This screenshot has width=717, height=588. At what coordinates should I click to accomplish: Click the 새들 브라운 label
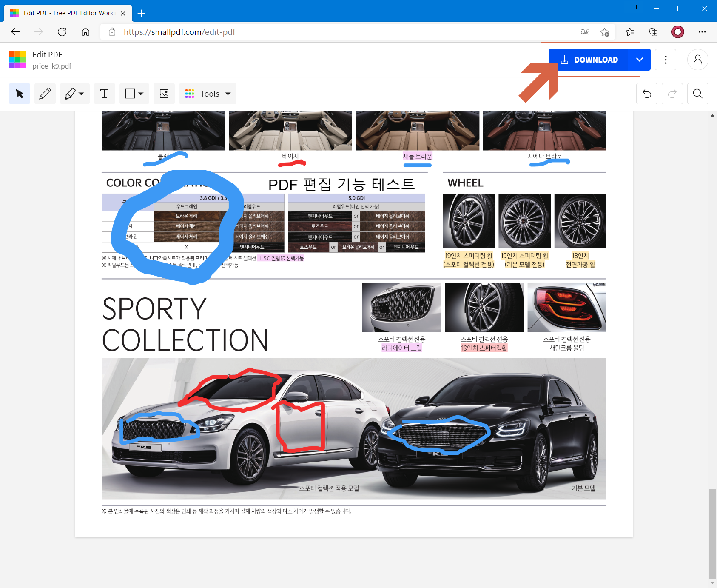(x=418, y=156)
